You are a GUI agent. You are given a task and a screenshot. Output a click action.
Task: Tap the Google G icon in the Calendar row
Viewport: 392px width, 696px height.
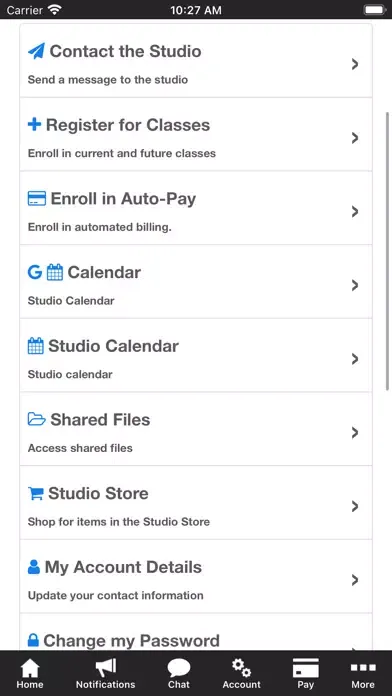click(35, 272)
